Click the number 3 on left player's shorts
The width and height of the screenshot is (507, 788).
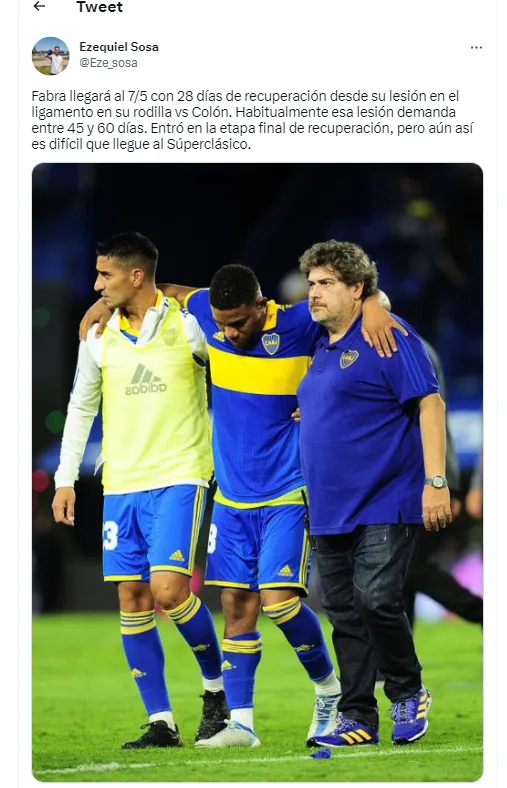pyautogui.click(x=111, y=535)
